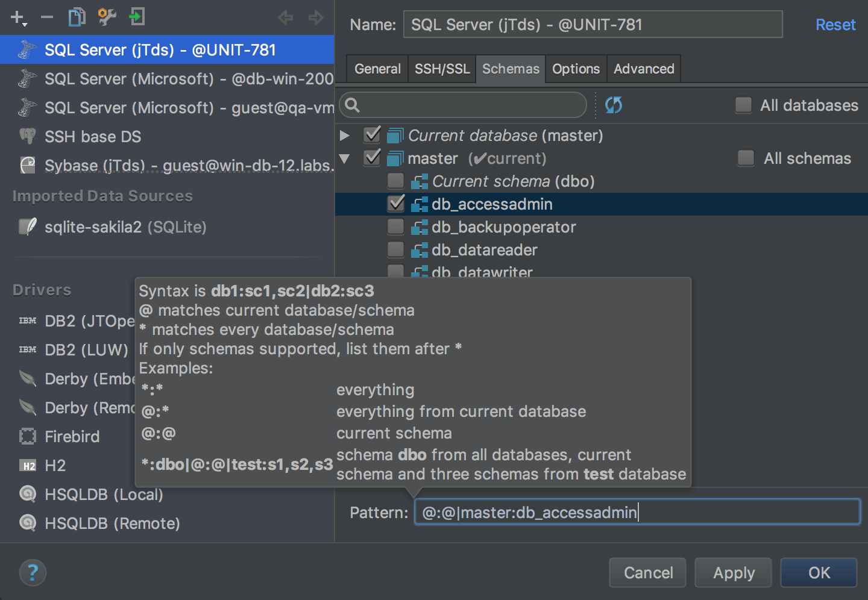Refresh the schemas list
868x600 pixels.
pos(614,105)
